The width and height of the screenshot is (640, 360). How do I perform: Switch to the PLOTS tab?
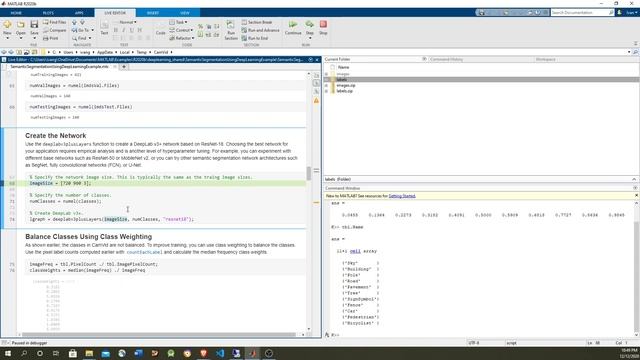point(48,13)
